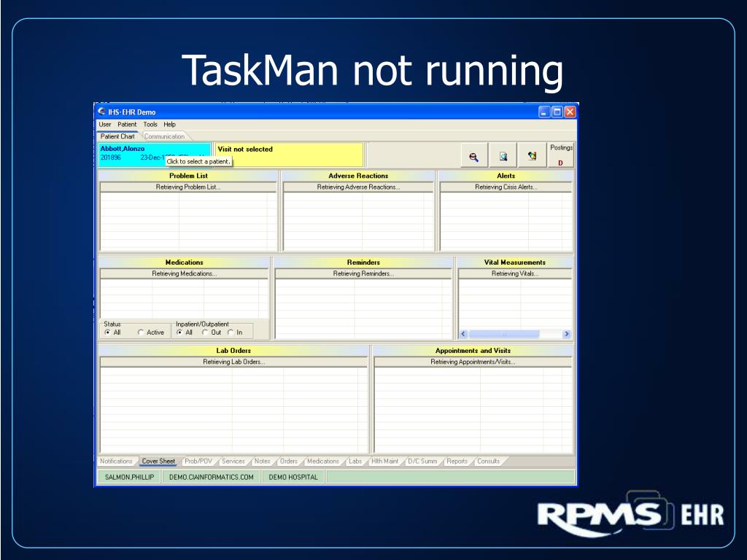Click the Retrieving Problem List... column header
This screenshot has height=560, width=747.
[188, 187]
